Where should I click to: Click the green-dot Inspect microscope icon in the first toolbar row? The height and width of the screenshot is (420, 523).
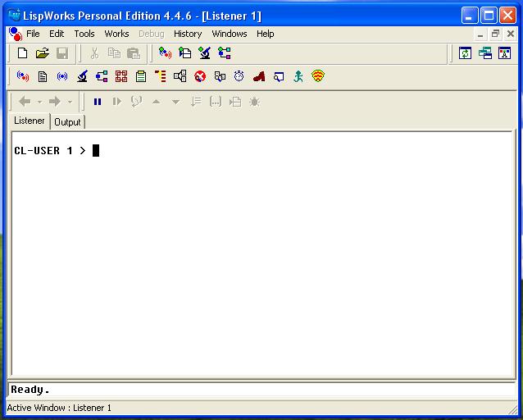(x=204, y=52)
